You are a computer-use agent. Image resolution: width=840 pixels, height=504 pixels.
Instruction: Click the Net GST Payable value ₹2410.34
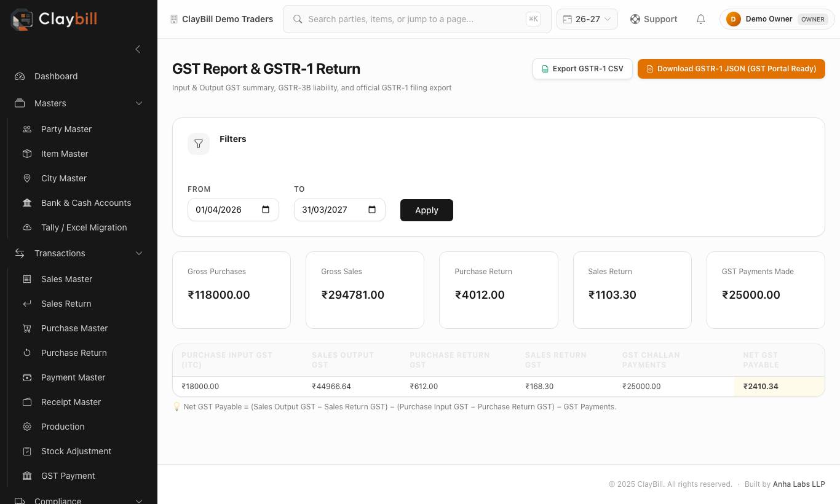coord(761,387)
